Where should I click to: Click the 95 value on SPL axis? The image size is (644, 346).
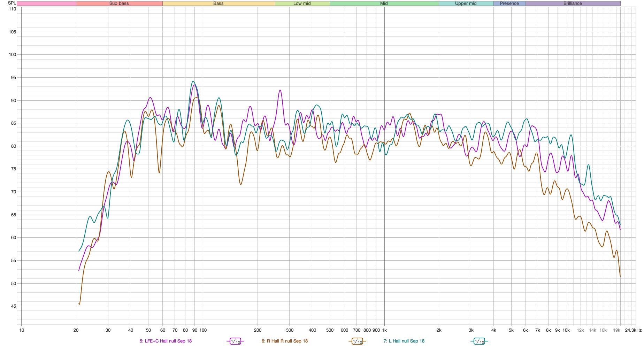pos(13,78)
